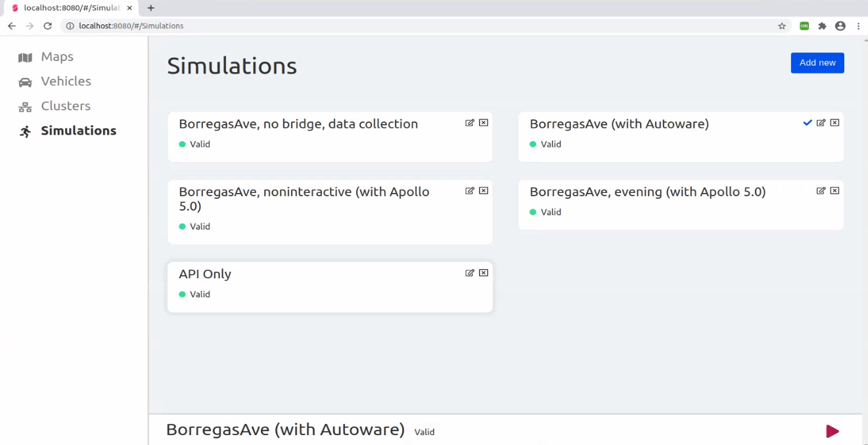Click checkmark on BorregasAve (with Autoware) card
The width and height of the screenshot is (868, 445).
pos(808,123)
